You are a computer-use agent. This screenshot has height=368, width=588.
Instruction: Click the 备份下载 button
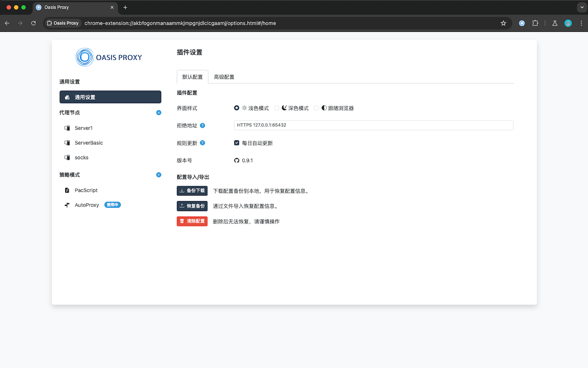192,190
